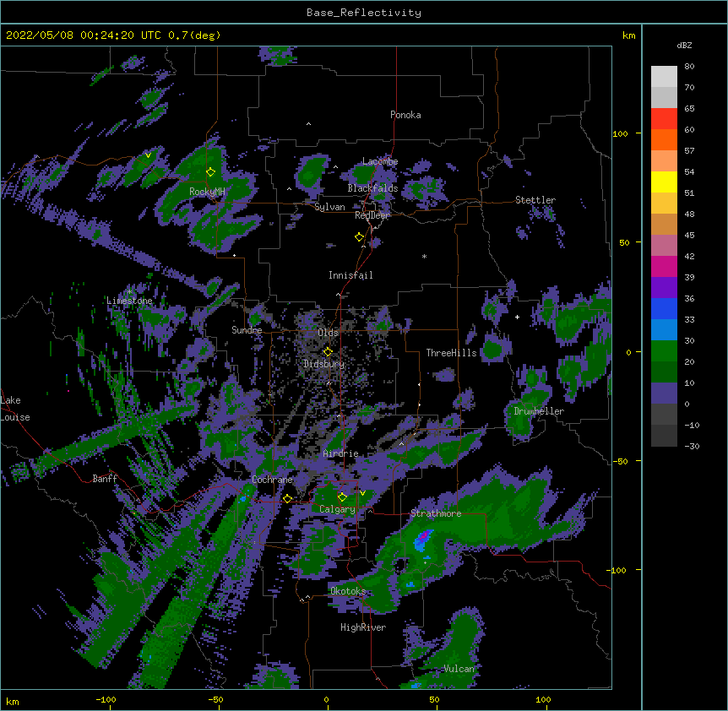The image size is (728, 711).
Task: Click yellow V marker northwest of RockyMH
Action: pyautogui.click(x=148, y=155)
